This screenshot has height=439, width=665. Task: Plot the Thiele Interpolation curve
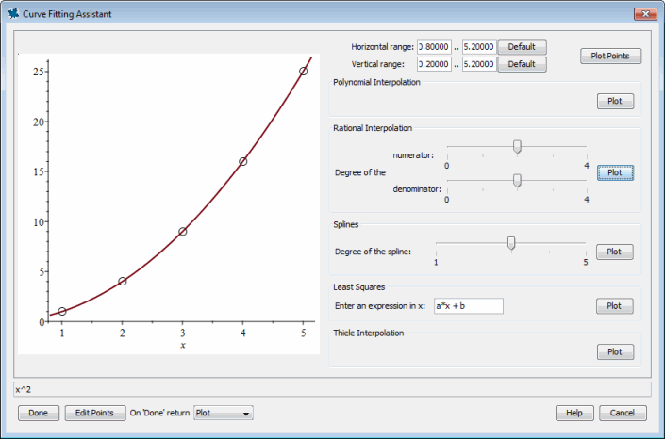pos(614,351)
